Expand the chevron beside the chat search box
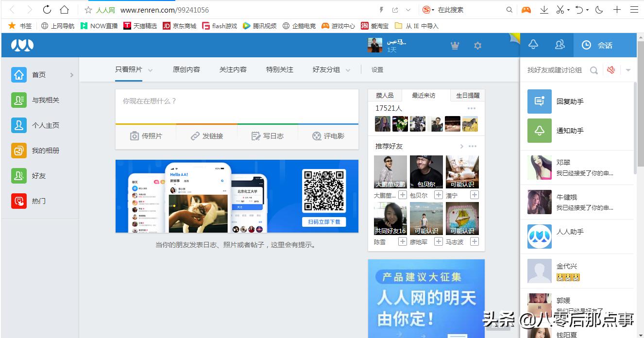This screenshot has height=338, width=644. (628, 70)
